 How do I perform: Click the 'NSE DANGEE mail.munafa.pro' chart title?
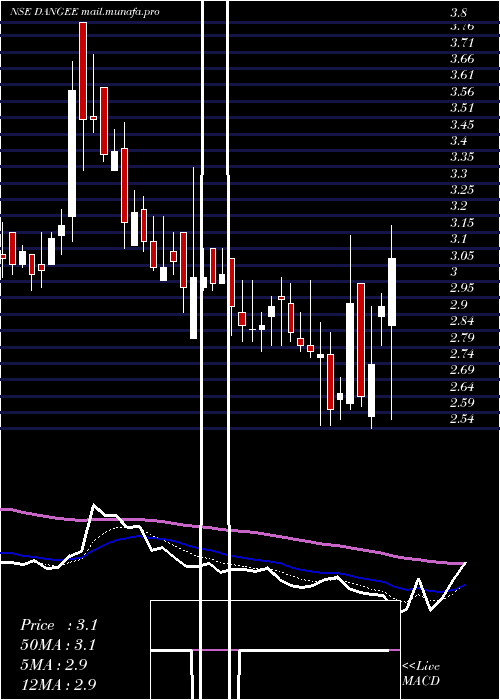point(84,12)
